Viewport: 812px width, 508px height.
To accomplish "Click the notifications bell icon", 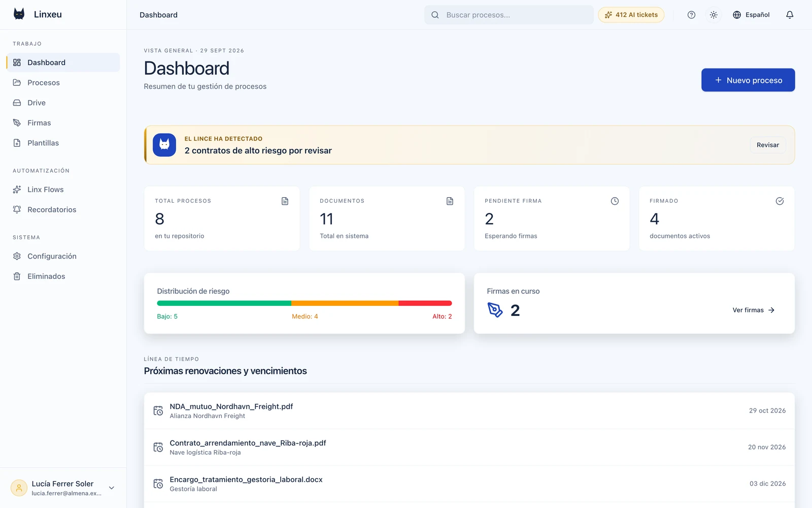I will [790, 15].
